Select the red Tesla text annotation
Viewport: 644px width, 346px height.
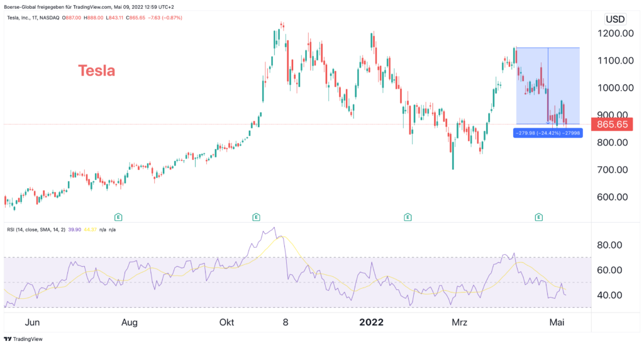[96, 70]
